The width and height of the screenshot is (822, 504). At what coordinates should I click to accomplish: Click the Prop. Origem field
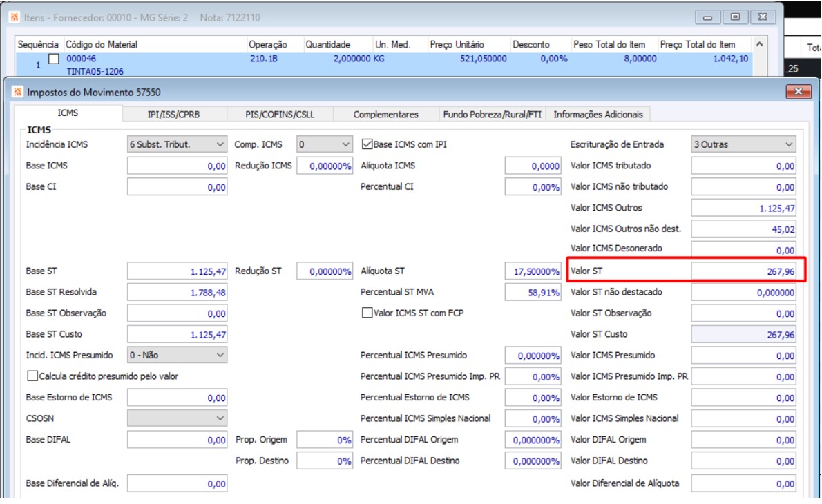click(x=325, y=440)
